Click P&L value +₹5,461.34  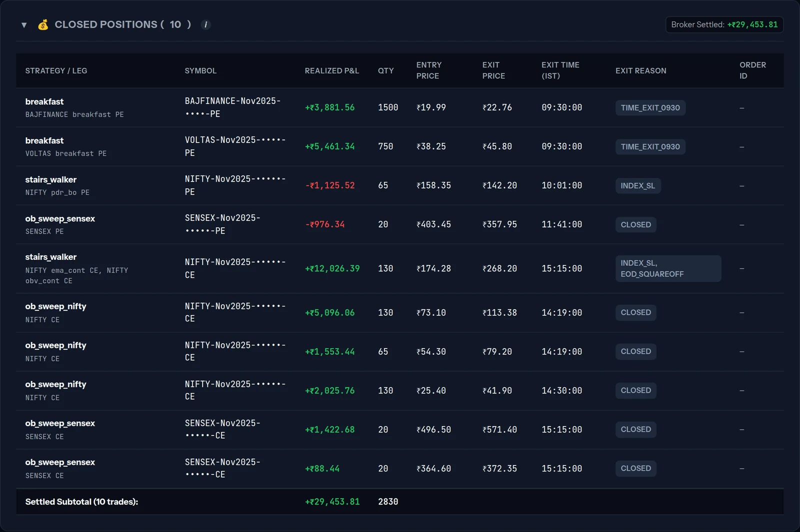[x=330, y=146]
